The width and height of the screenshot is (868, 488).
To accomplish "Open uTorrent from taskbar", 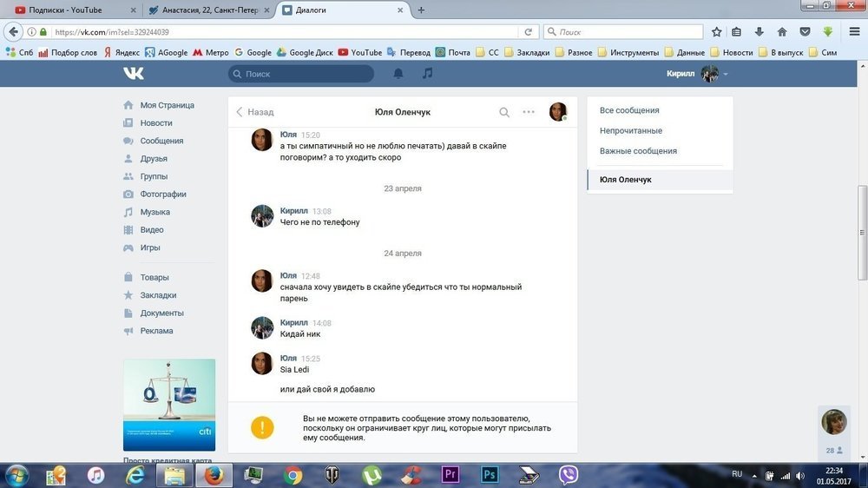I will pyautogui.click(x=372, y=475).
